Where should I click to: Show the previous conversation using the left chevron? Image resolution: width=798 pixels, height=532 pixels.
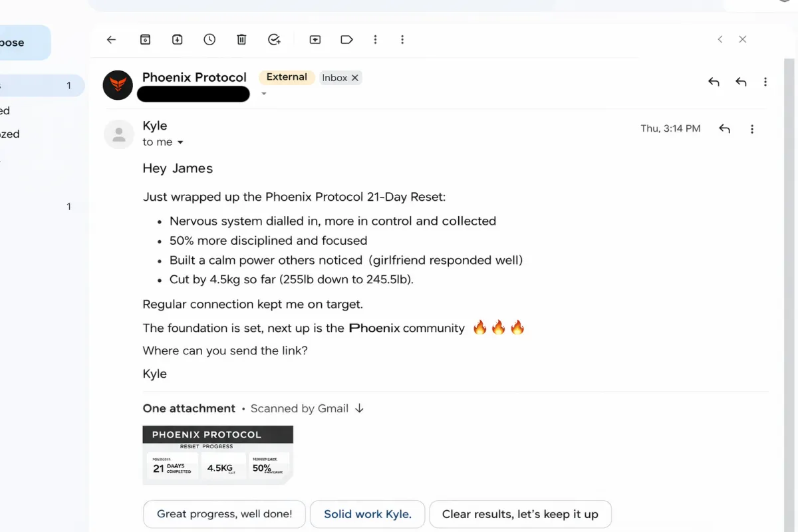click(720, 40)
